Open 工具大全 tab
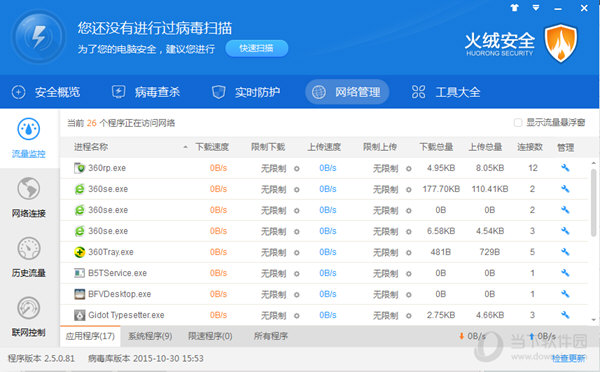 pyautogui.click(x=446, y=92)
